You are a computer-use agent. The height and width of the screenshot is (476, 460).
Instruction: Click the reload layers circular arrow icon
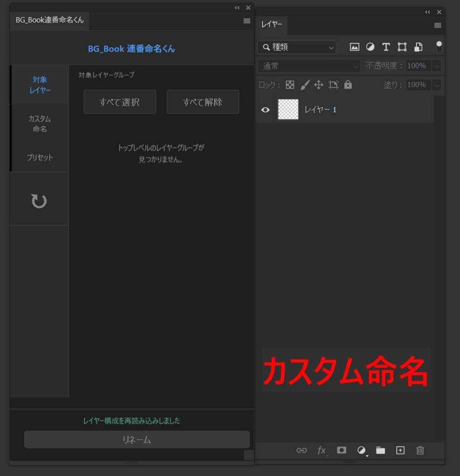[x=39, y=201]
